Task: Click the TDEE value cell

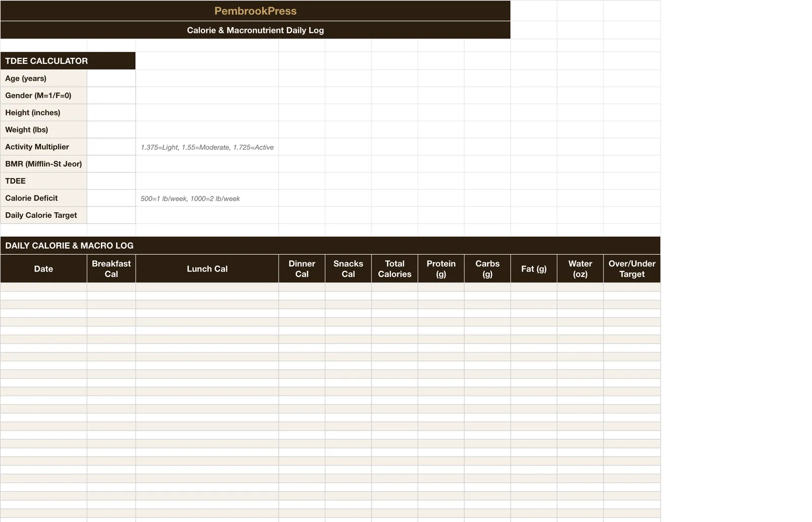Action: point(111,181)
